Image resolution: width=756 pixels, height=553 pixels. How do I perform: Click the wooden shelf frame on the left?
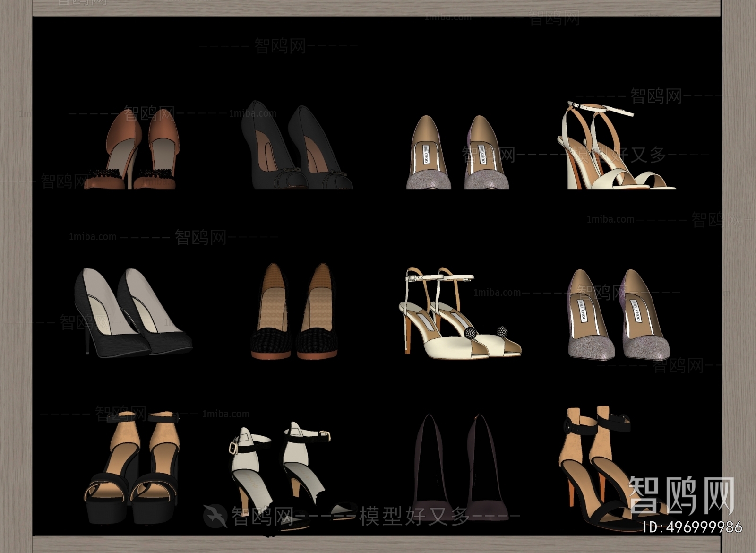(x=17, y=276)
